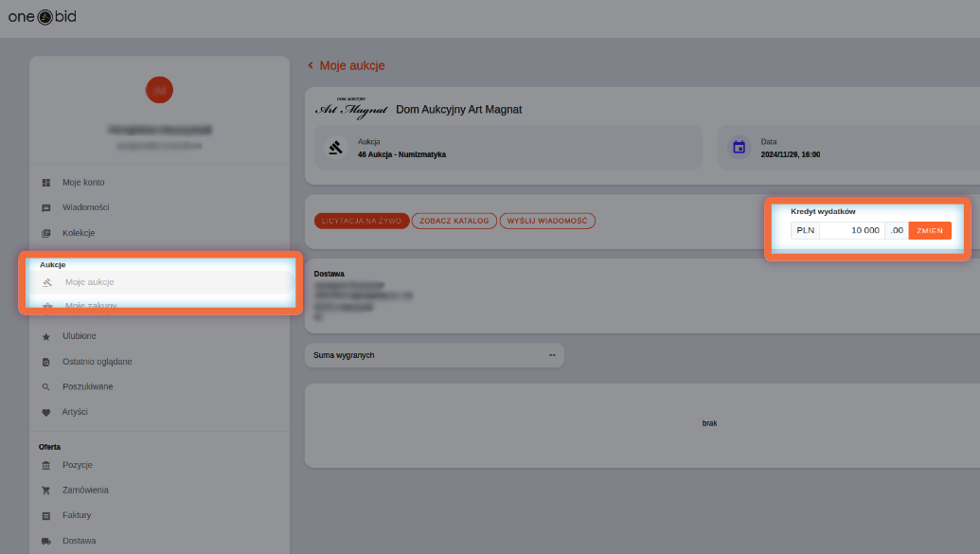Image resolution: width=980 pixels, height=554 pixels.
Task: Click the Pozycje bank icon
Action: click(x=46, y=465)
